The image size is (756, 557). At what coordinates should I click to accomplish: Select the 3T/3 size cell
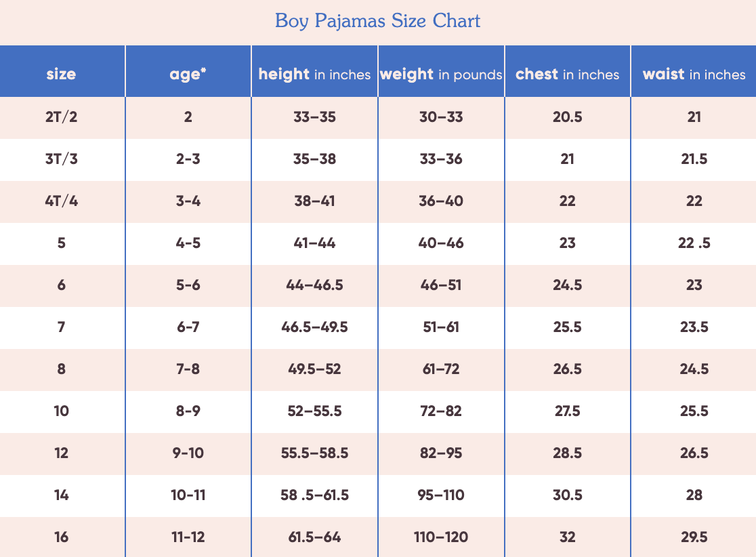pyautogui.click(x=61, y=159)
